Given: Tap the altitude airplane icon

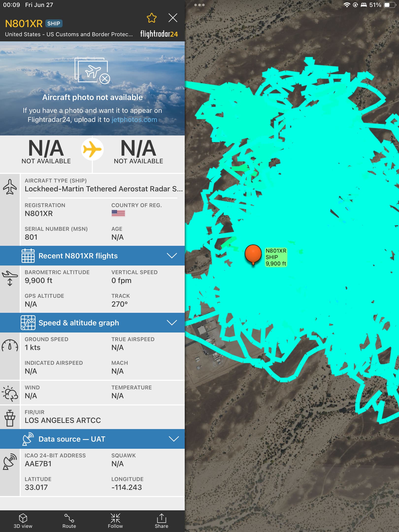Looking at the screenshot, I should point(10,278).
